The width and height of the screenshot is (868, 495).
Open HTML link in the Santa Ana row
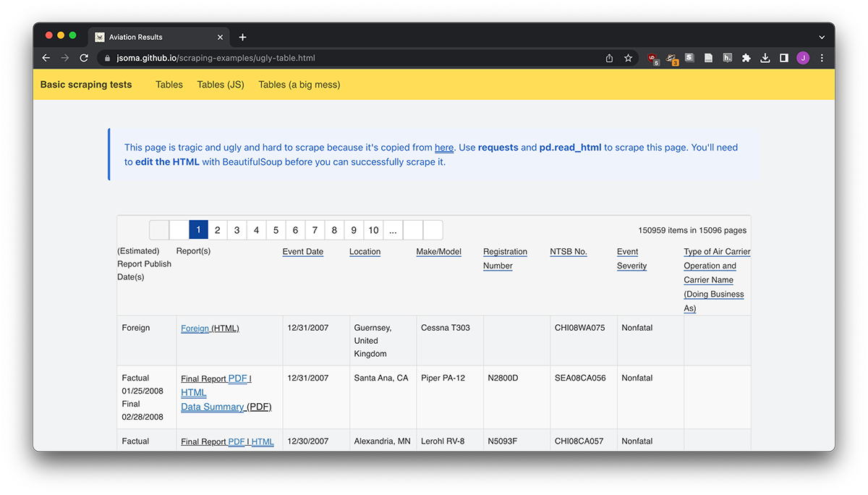pyautogui.click(x=194, y=393)
